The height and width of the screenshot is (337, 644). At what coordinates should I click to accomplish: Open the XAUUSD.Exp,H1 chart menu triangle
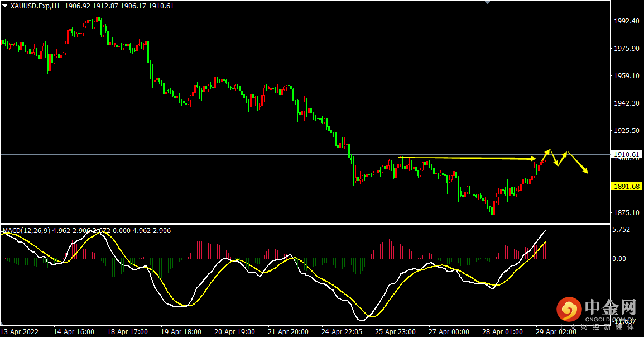point(5,6)
